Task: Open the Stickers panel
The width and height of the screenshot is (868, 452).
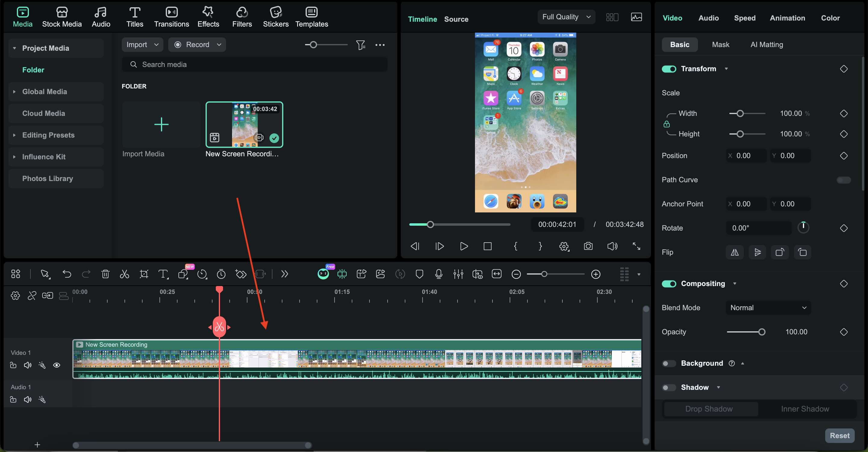Action: 275,17
